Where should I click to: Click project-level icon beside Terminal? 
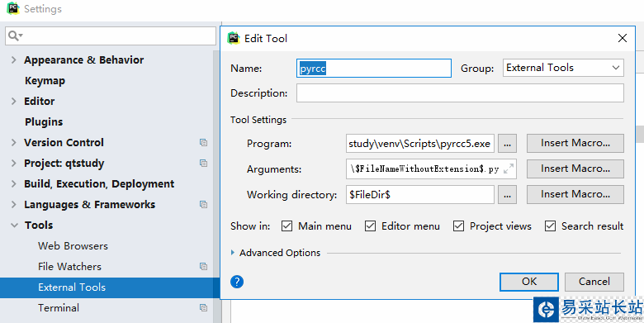tap(203, 308)
